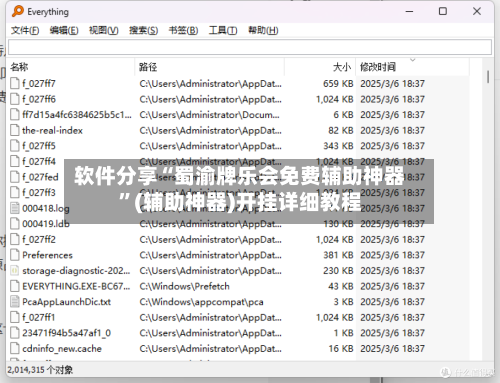Viewport: 500px width, 383px height.
Task: Open the 帮助(H) menu
Action: (263, 30)
